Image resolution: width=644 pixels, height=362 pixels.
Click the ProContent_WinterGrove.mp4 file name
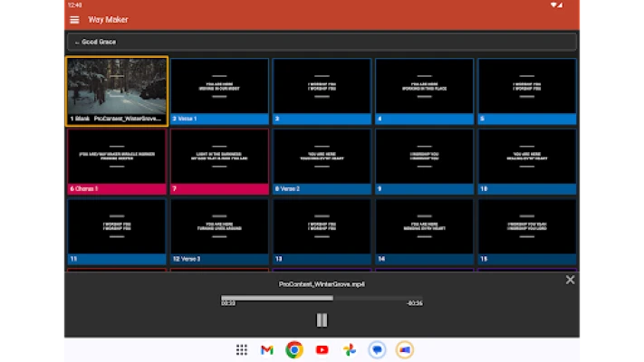(322, 284)
